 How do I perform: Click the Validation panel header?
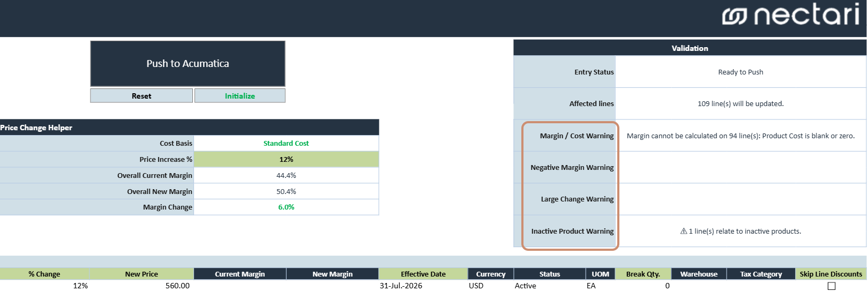pyautogui.click(x=690, y=48)
